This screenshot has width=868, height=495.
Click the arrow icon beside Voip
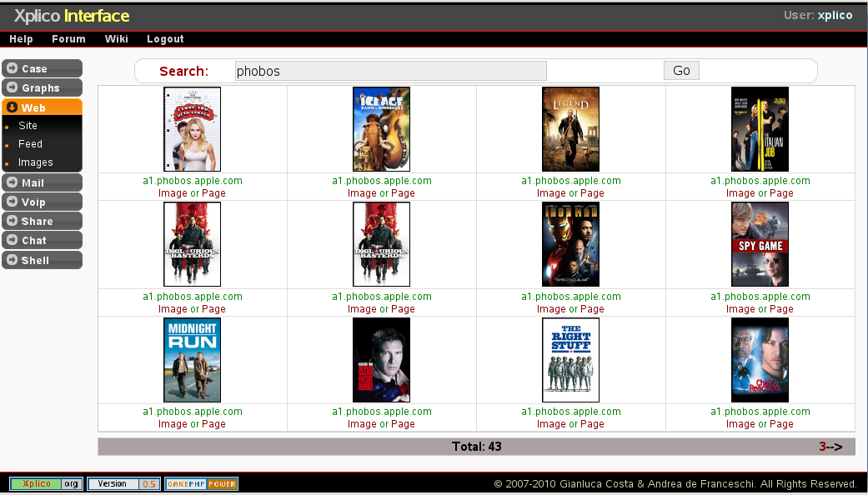click(13, 202)
